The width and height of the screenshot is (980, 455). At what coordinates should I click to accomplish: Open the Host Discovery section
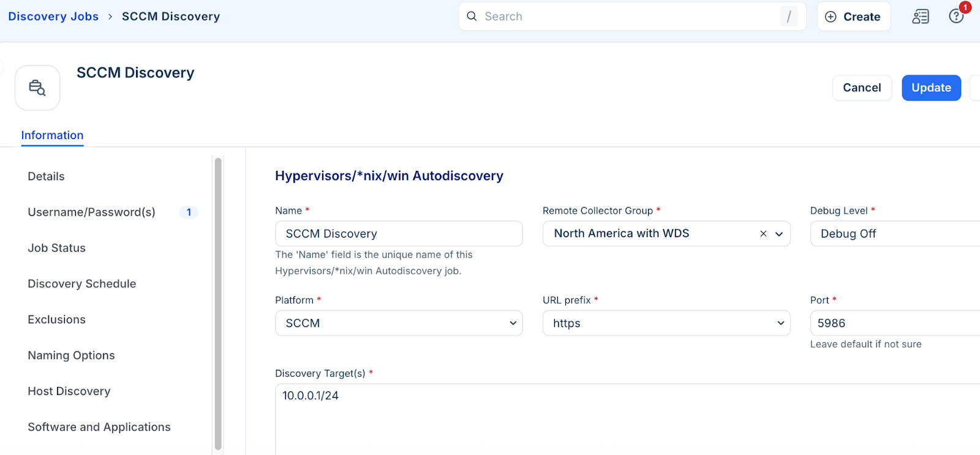pos(69,391)
